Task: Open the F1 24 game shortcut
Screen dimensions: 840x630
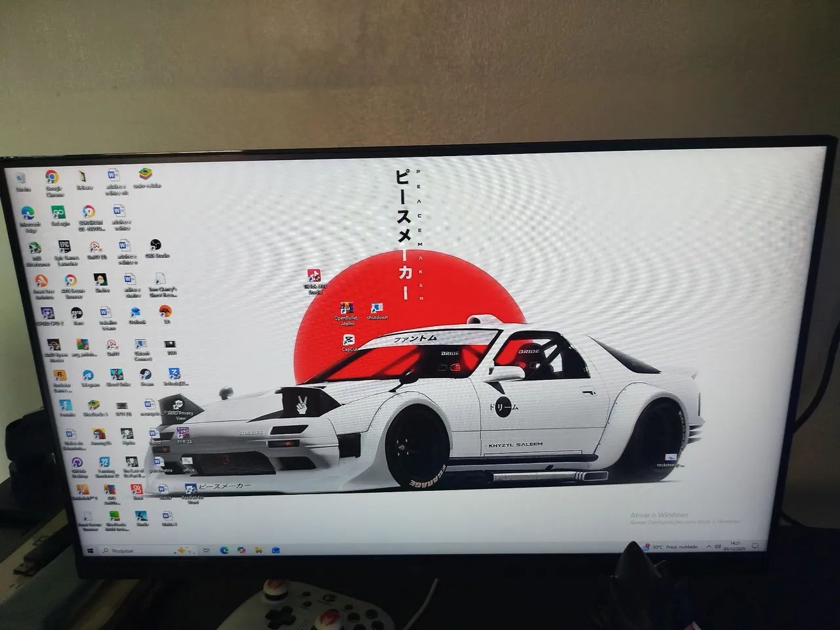Action: click(183, 433)
